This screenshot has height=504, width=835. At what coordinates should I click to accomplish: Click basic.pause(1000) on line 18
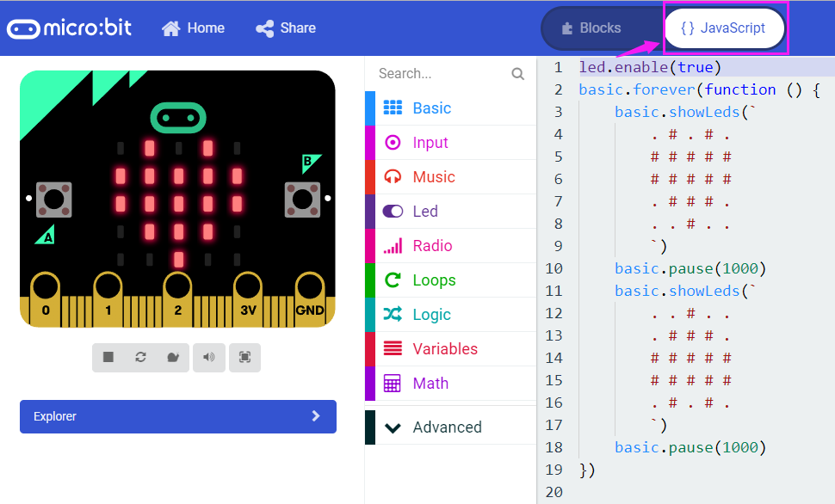click(x=690, y=447)
